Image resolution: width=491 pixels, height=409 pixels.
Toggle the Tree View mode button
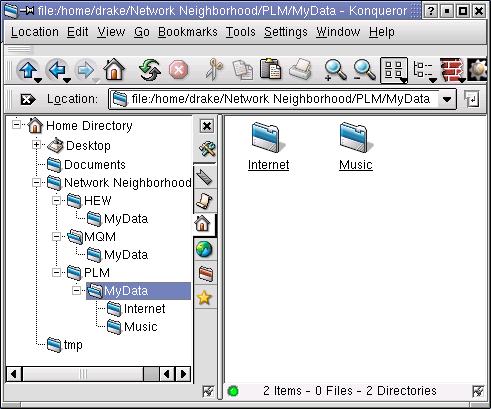click(x=424, y=70)
